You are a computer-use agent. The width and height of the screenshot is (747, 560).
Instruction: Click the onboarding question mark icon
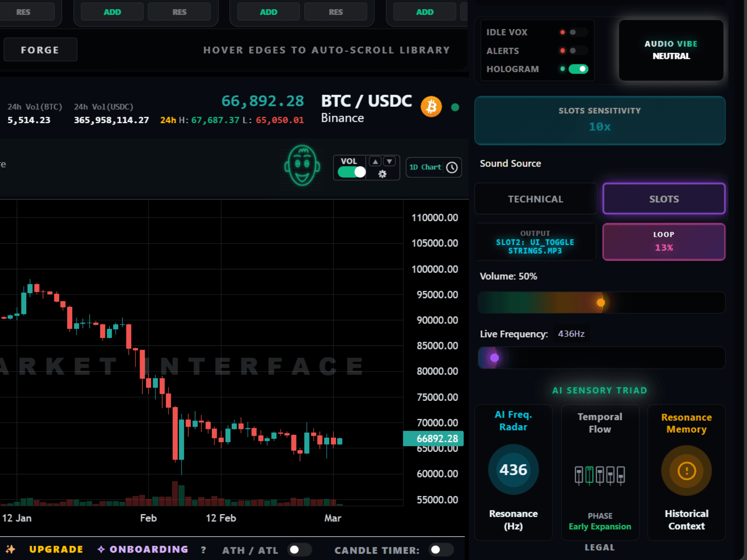tap(203, 550)
